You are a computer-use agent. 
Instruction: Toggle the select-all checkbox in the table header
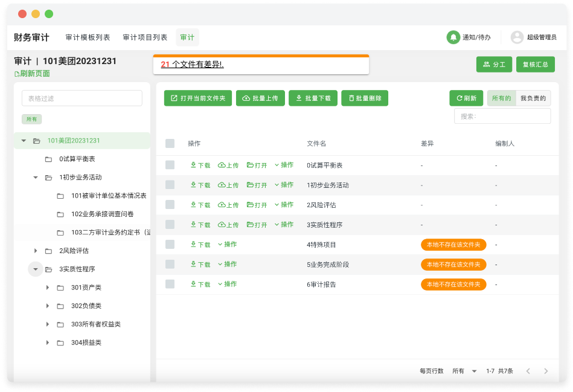point(170,144)
